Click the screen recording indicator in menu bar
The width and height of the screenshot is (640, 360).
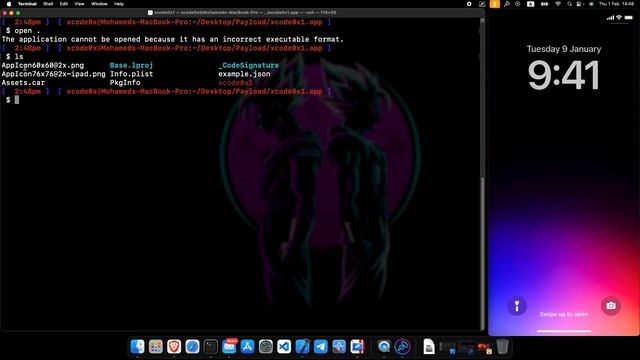pos(469,4)
